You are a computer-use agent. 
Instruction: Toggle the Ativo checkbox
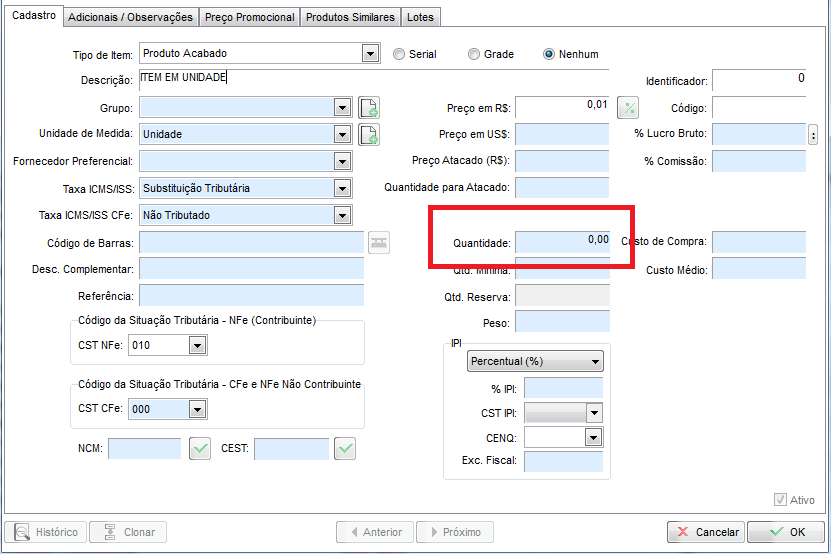(780, 500)
